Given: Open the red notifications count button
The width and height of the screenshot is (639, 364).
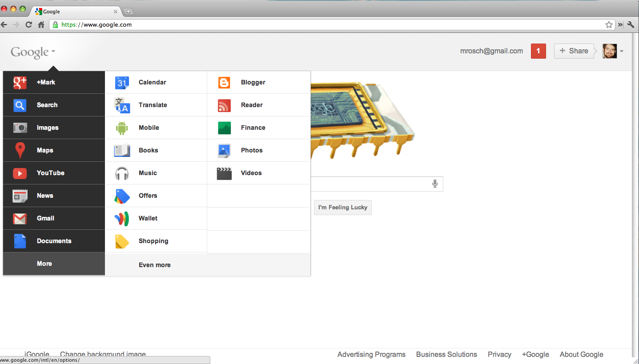Looking at the screenshot, I should point(538,51).
